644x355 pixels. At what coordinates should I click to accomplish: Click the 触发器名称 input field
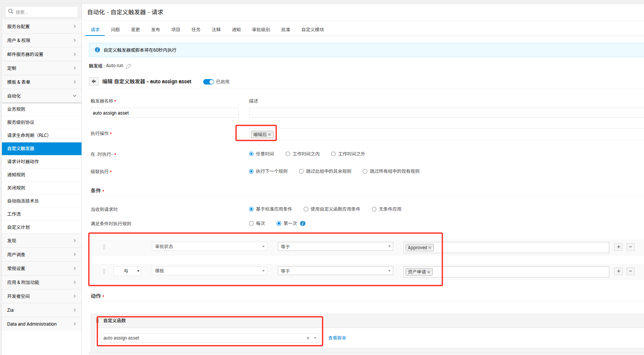point(165,113)
